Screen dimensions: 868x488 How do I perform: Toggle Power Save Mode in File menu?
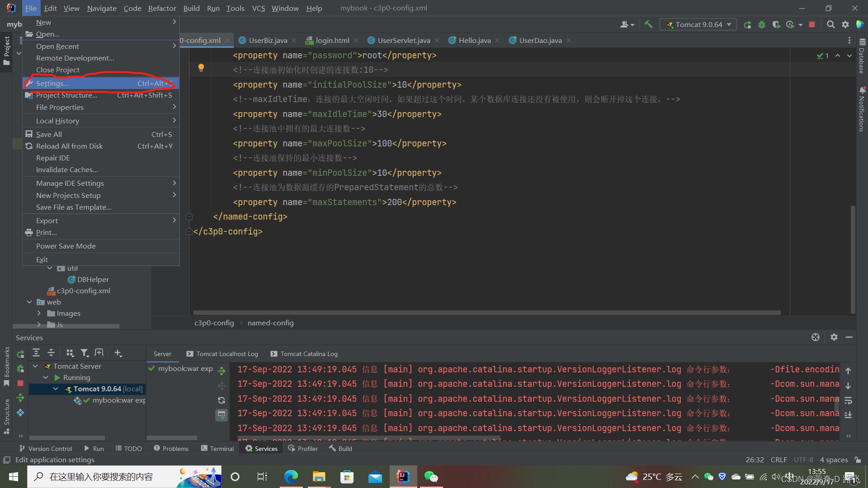coord(66,246)
